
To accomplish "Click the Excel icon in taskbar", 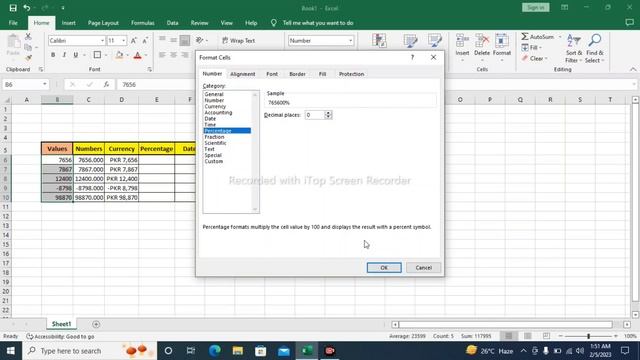I will coord(307,351).
